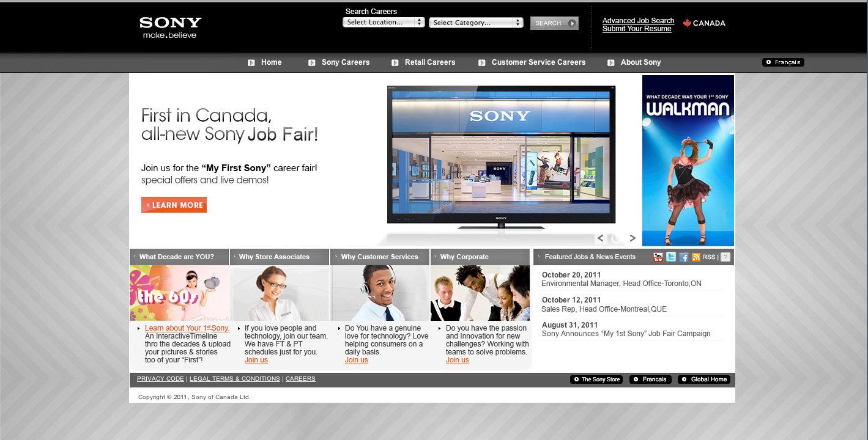The width and height of the screenshot is (868, 440).
Task: Click arrow icon beside Sony Careers
Action: pos(312,62)
